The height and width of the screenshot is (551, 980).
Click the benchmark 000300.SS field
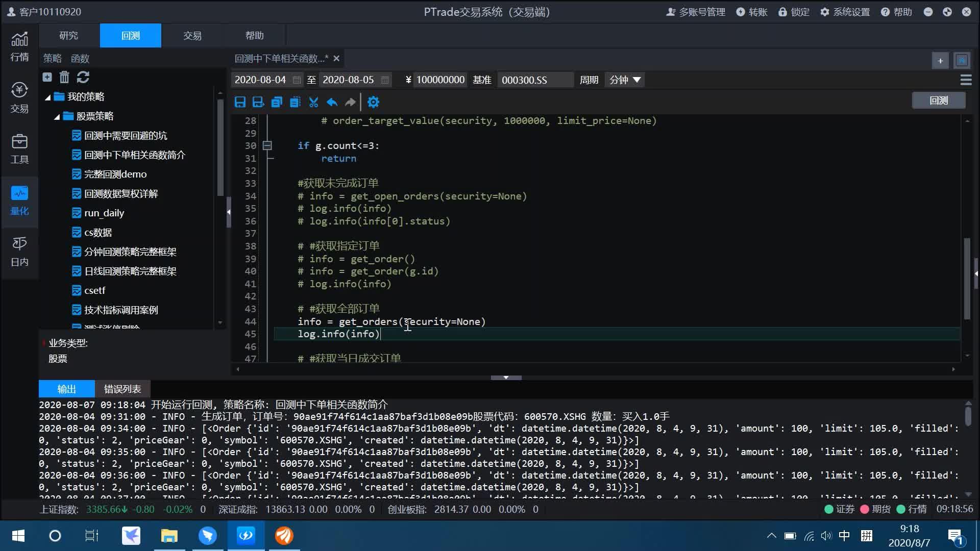pyautogui.click(x=535, y=80)
